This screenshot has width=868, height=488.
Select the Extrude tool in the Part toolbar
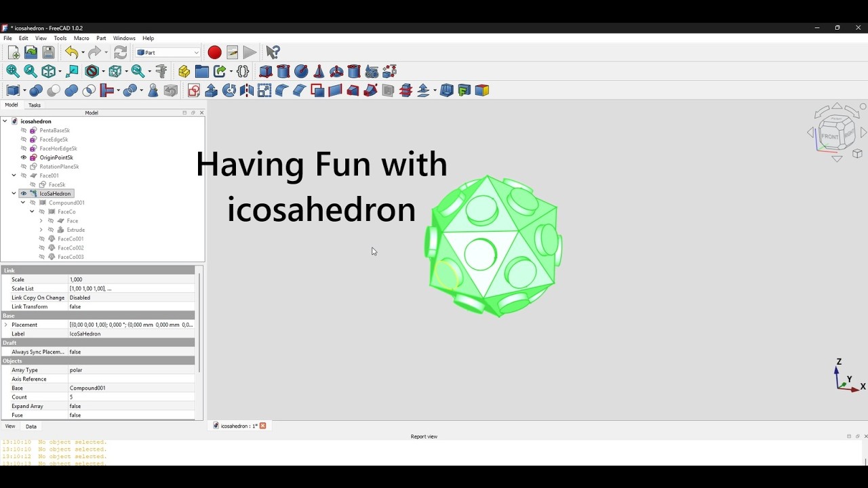(212, 90)
